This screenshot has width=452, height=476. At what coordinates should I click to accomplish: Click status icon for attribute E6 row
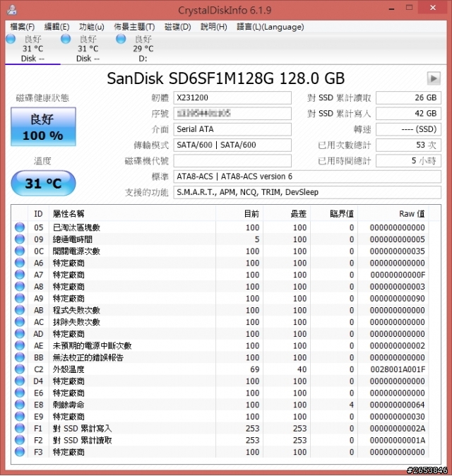(x=20, y=393)
